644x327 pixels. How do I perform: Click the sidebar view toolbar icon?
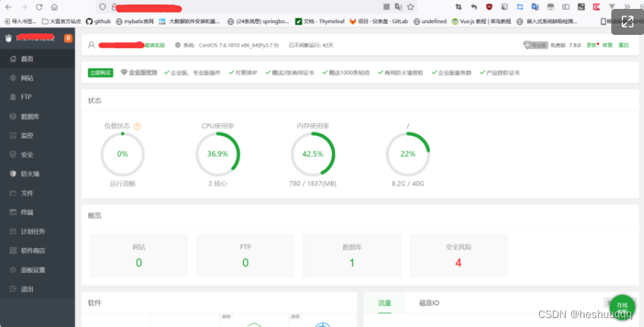pyautogui.click(x=566, y=7)
